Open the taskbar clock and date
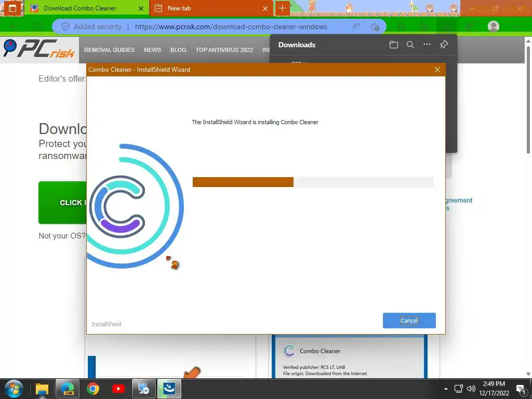Screen dimensions: 532x399 tap(494, 389)
